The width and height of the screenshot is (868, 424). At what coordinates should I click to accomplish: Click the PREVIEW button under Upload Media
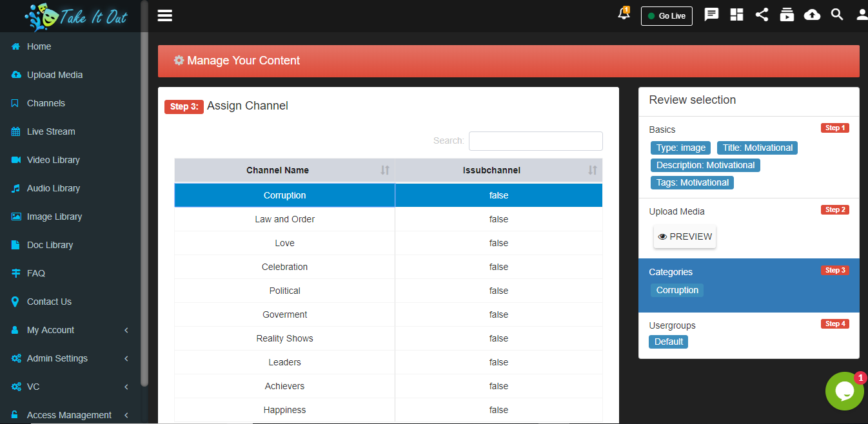point(685,236)
